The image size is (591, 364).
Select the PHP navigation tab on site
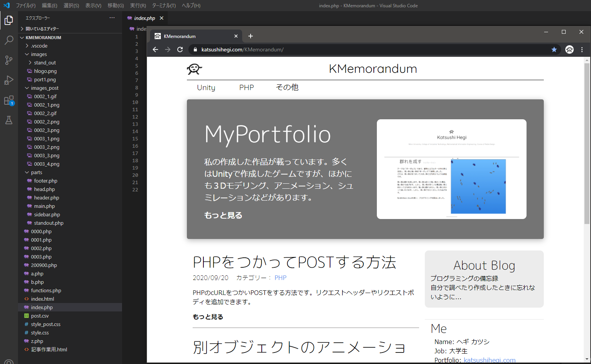tap(246, 87)
